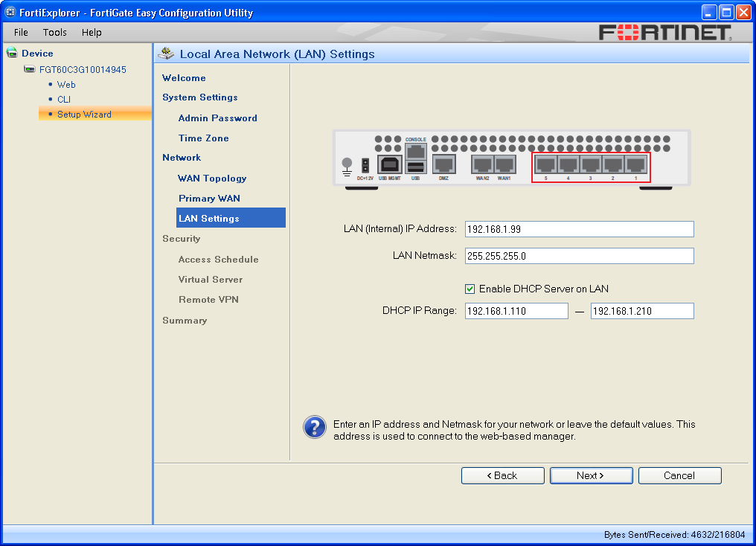Click the WAN2 port on device diagram
This screenshot has width=756, height=546.
(483, 164)
